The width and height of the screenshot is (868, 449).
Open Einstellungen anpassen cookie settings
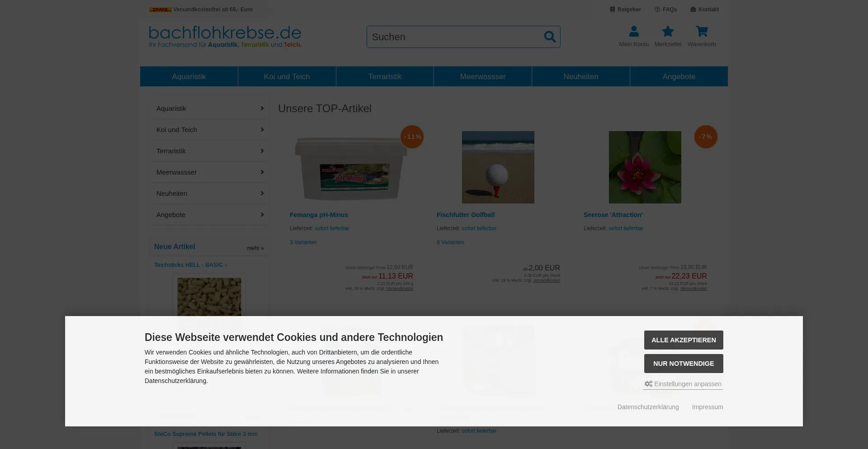click(x=683, y=384)
